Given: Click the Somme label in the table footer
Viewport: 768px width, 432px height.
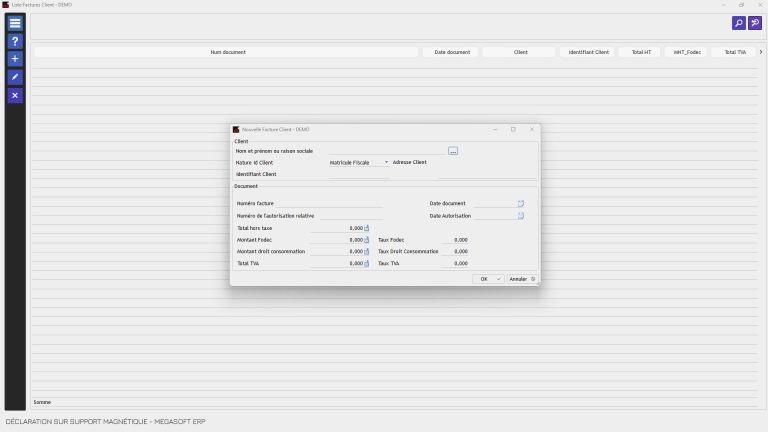Looking at the screenshot, I should pos(42,402).
